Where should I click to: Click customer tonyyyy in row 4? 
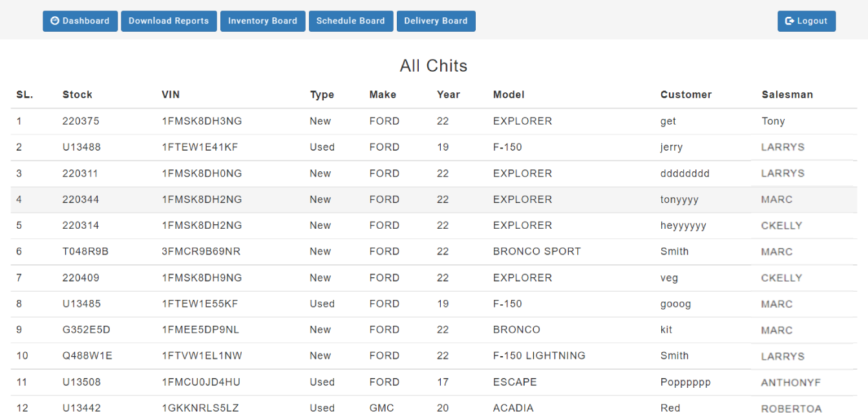(679, 200)
